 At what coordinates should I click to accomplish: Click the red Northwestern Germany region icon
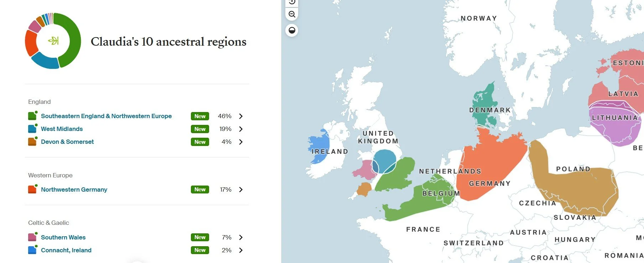[33, 189]
